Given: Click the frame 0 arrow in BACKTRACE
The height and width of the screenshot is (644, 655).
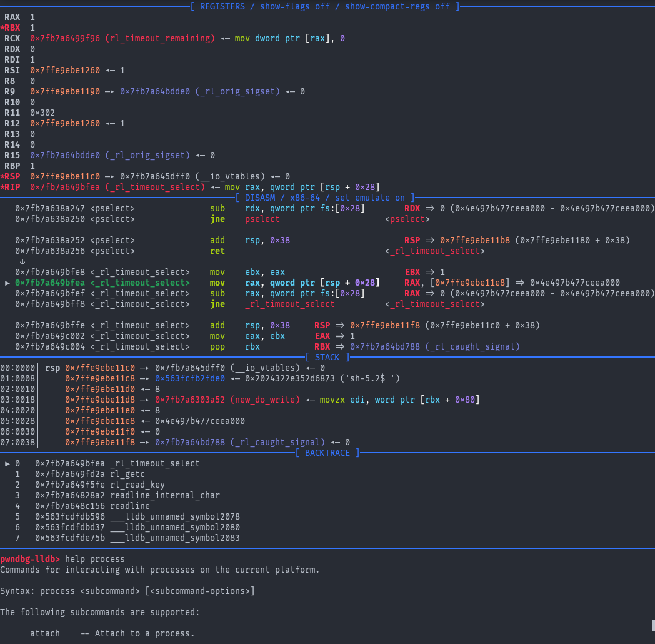Looking at the screenshot, I should 7,463.
